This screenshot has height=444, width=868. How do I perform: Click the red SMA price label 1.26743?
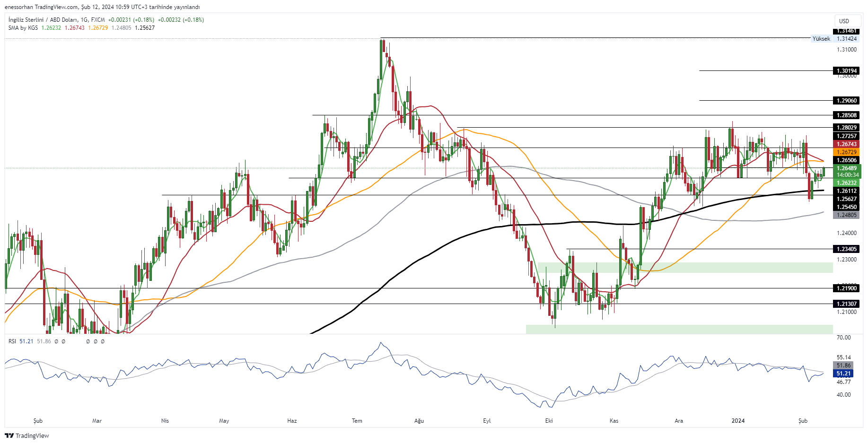click(847, 145)
